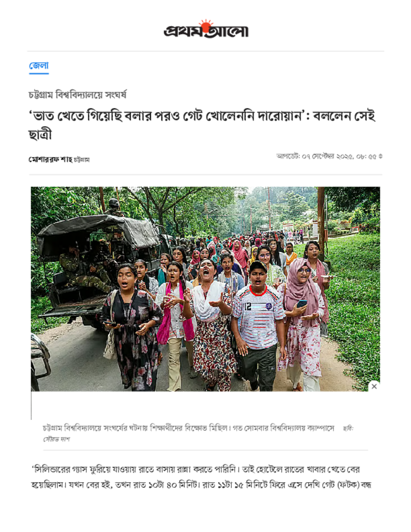Screen dimensions: 411x532
Task: Click photographer credit সৌরভ দাশ
Action: [56, 439]
